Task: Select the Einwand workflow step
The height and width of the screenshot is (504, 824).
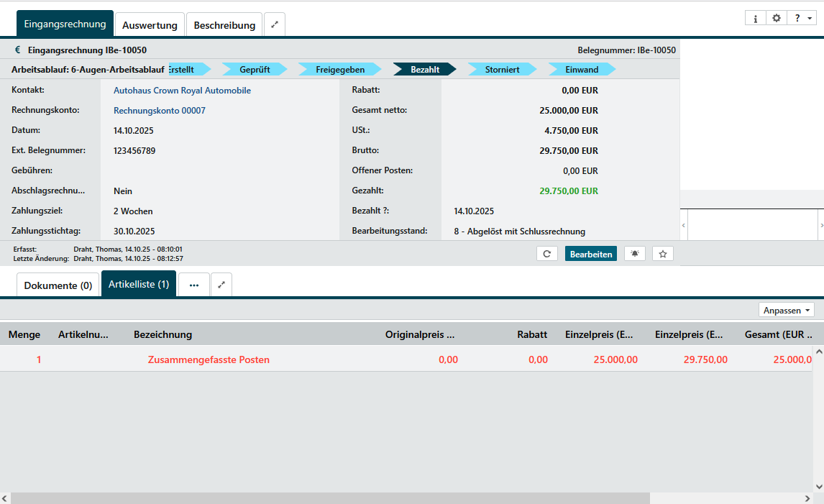Action: (x=581, y=70)
